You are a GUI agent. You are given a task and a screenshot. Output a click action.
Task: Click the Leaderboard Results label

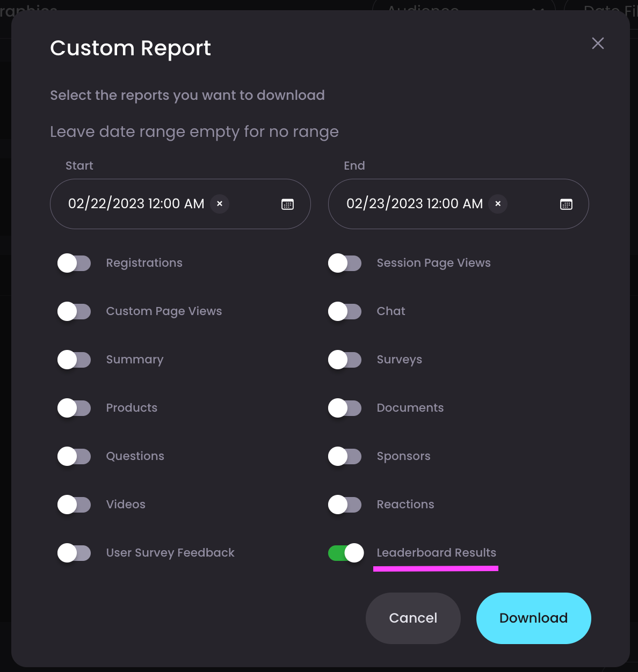tap(437, 553)
